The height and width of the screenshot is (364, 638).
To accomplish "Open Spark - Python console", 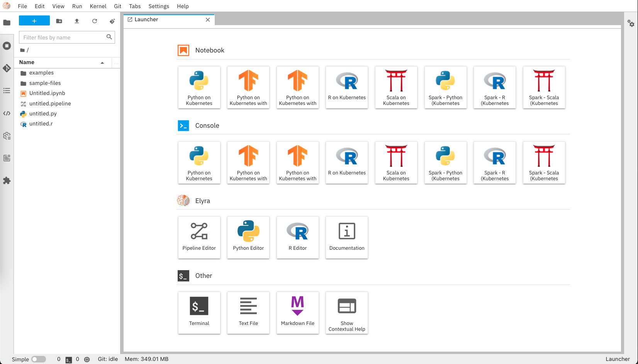I will point(446,163).
